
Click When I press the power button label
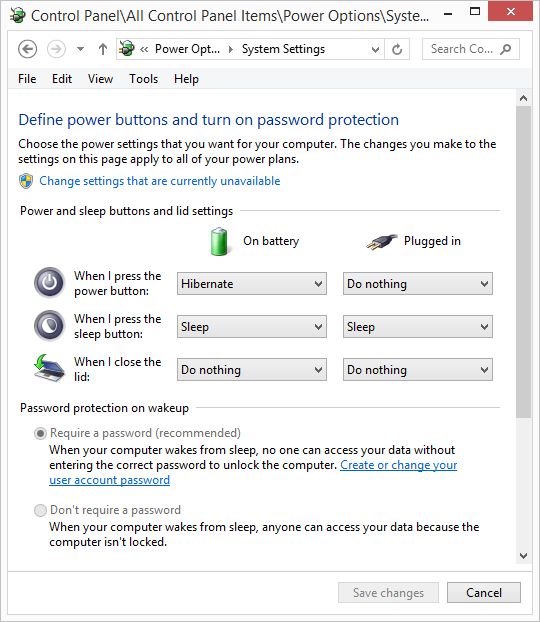(x=117, y=283)
